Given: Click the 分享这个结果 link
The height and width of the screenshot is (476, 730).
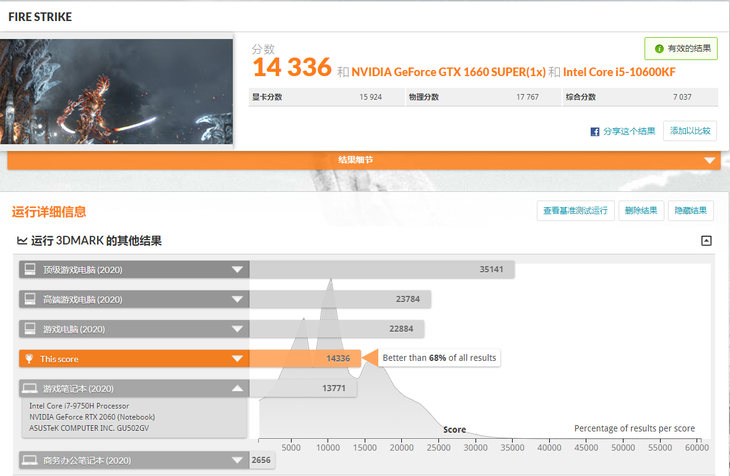Looking at the screenshot, I should click(629, 131).
